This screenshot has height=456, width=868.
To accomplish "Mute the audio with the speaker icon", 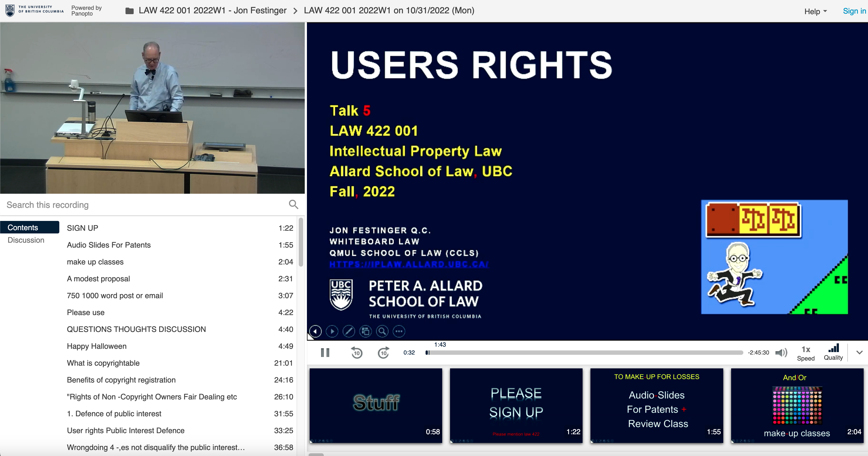I will click(781, 353).
